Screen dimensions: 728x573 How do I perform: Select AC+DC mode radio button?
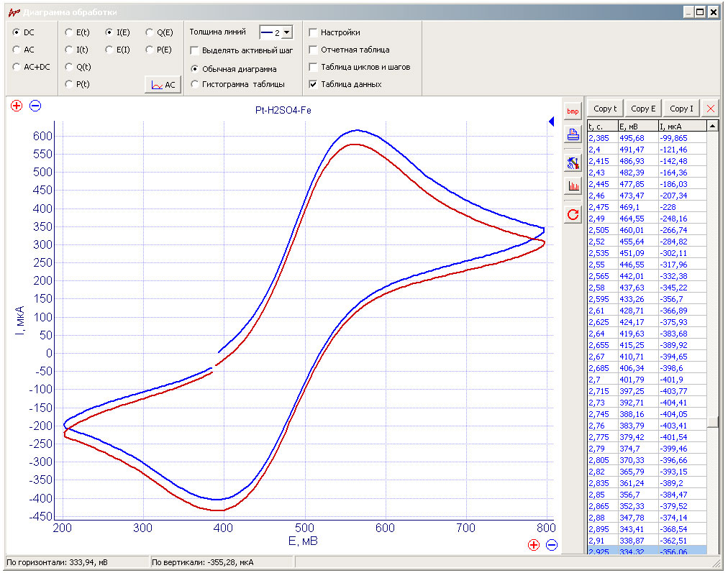pyautogui.click(x=17, y=66)
